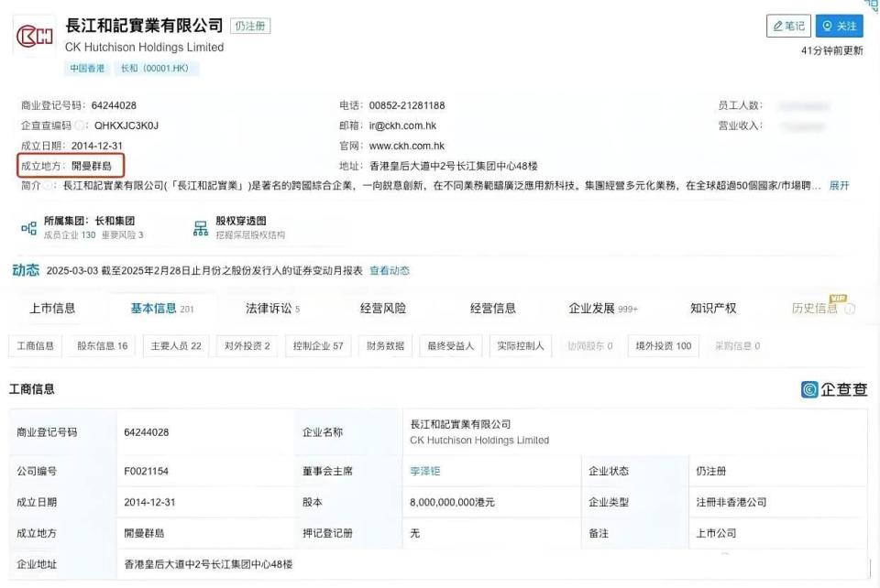Image resolution: width=880 pixels, height=588 pixels.
Task: Click 商业登记号码 64244028 in header
Action: pyautogui.click(x=114, y=105)
